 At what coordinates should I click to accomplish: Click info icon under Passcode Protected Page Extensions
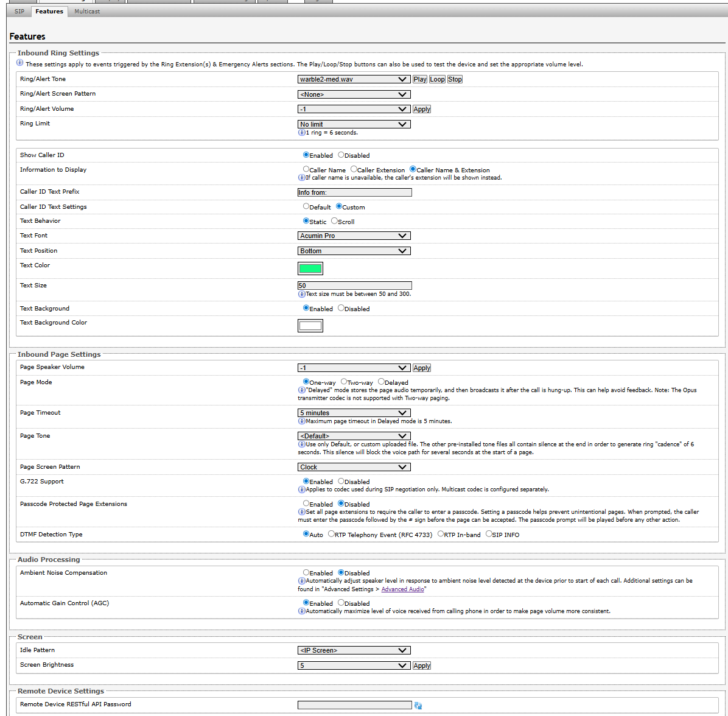[301, 511]
